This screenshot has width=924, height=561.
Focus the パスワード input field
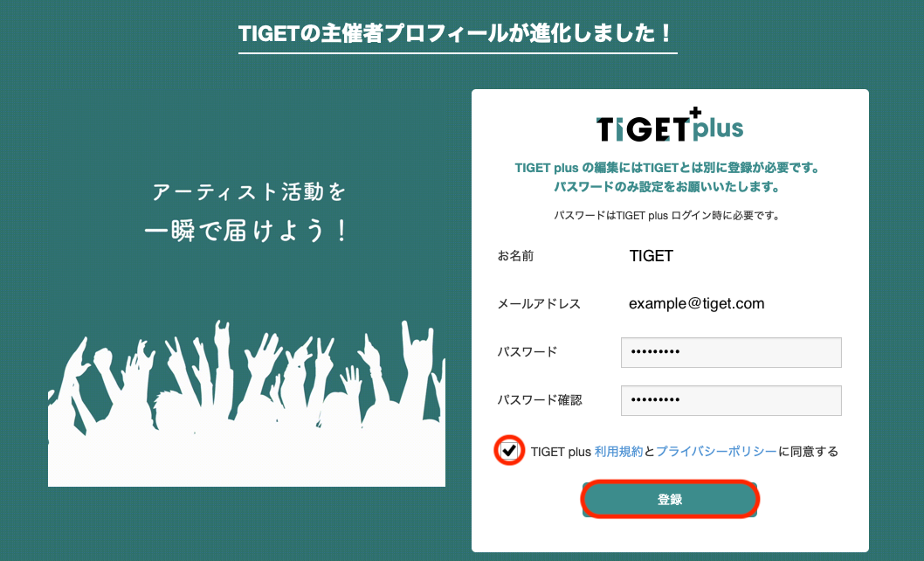731,352
